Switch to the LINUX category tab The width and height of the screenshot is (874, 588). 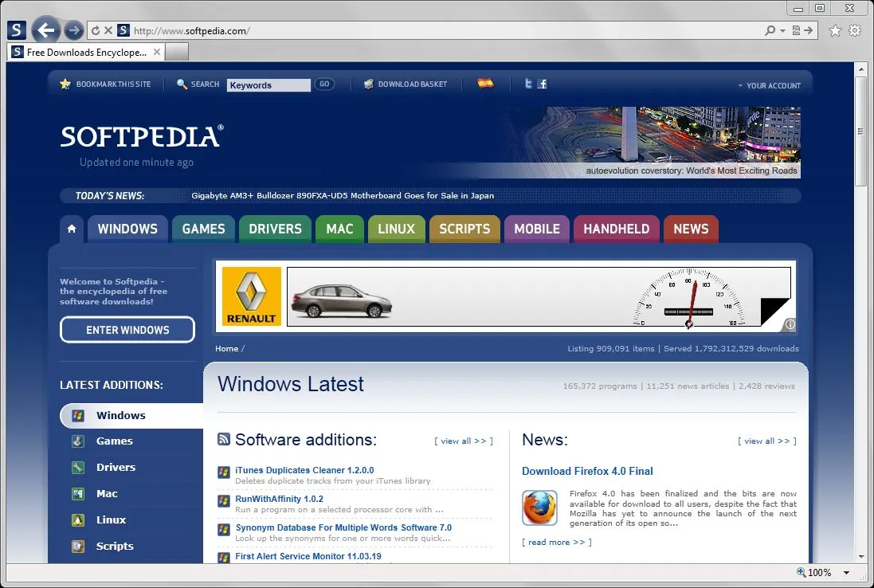(x=396, y=229)
